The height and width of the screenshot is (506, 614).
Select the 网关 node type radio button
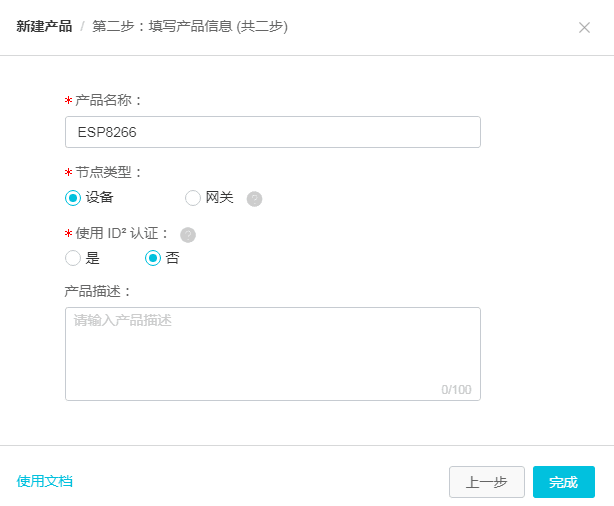[x=193, y=198]
